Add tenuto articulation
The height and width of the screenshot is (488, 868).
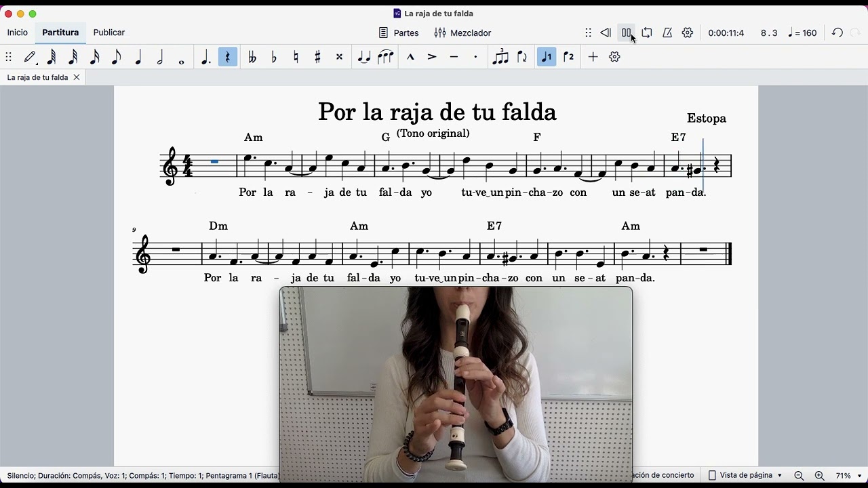[454, 58]
